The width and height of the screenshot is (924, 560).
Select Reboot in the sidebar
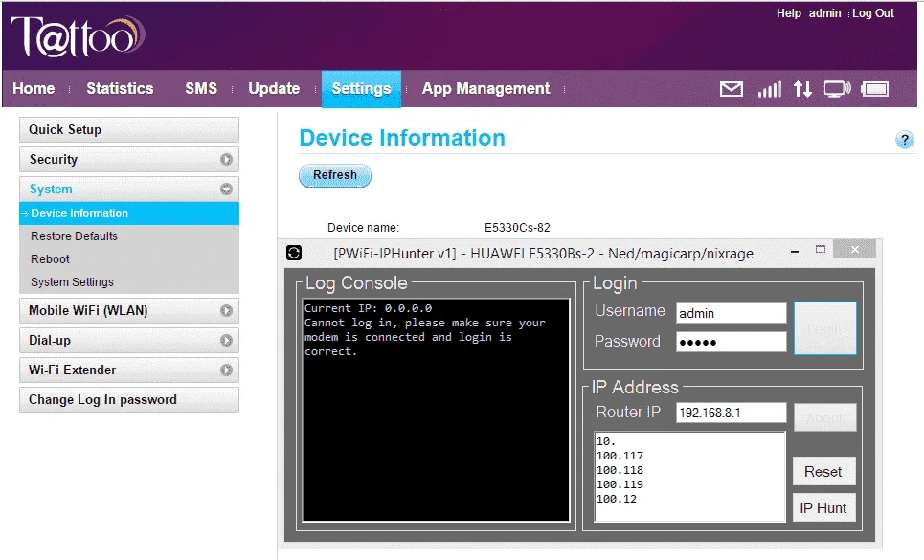(x=50, y=259)
